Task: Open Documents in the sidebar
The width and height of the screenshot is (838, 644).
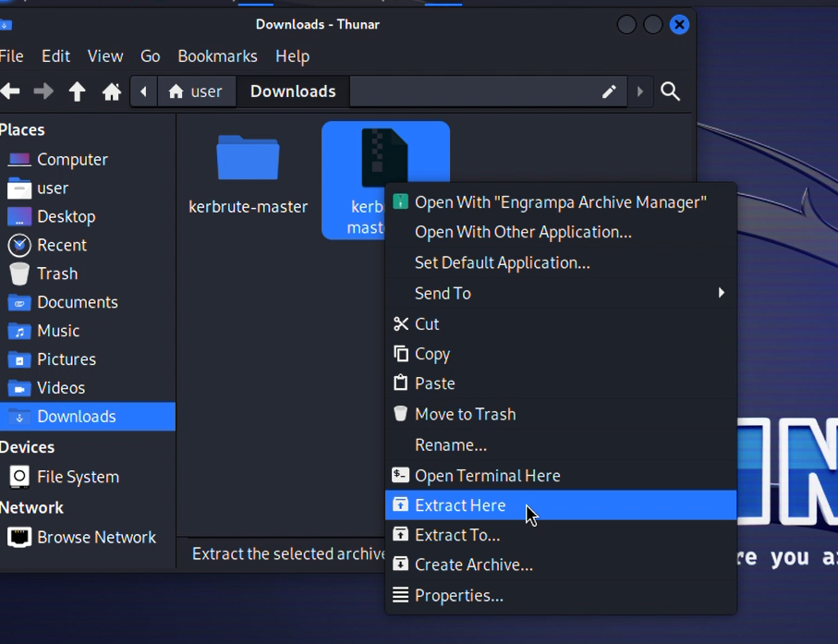Action: [x=88, y=302]
